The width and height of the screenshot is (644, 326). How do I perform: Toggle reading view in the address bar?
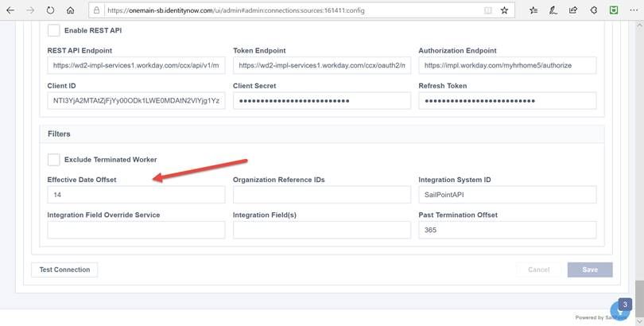click(x=487, y=11)
